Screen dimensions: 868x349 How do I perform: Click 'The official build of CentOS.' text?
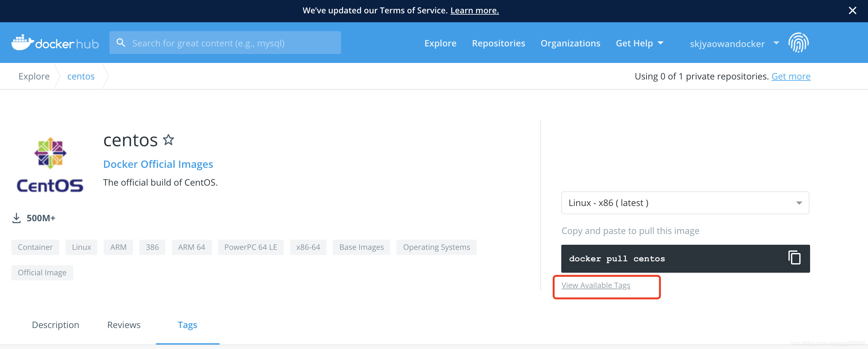click(160, 182)
